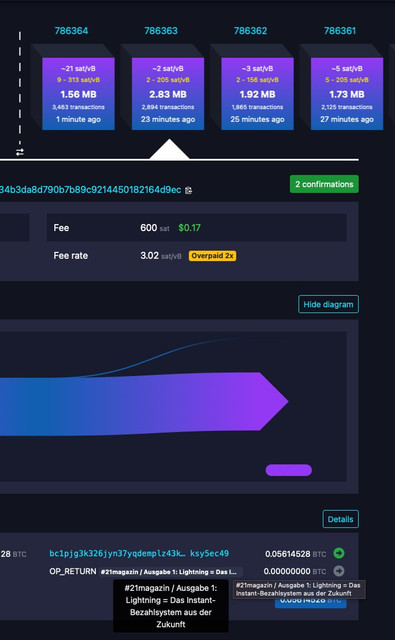Copy transaction ID with the clipboard icon
Viewport: 395px width, 640px height.
pos(188,190)
